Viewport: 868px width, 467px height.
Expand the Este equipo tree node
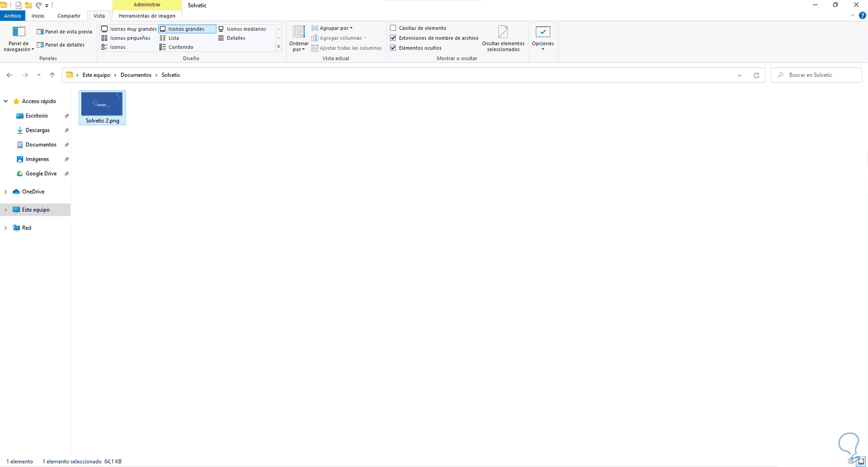tap(6, 210)
